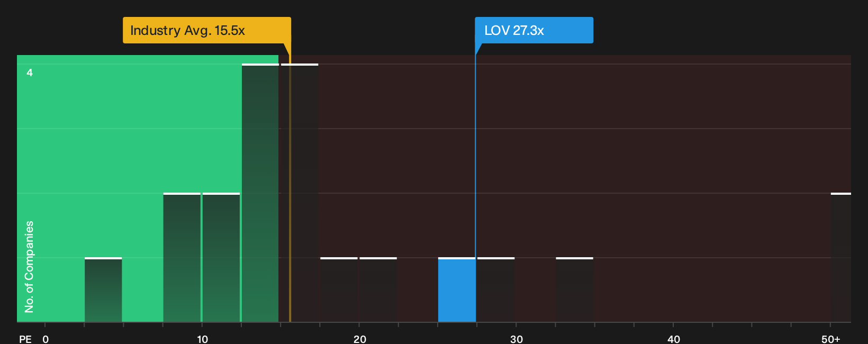
Task: Click the histogram bar at PE 12.5–15
Action: coord(260,193)
